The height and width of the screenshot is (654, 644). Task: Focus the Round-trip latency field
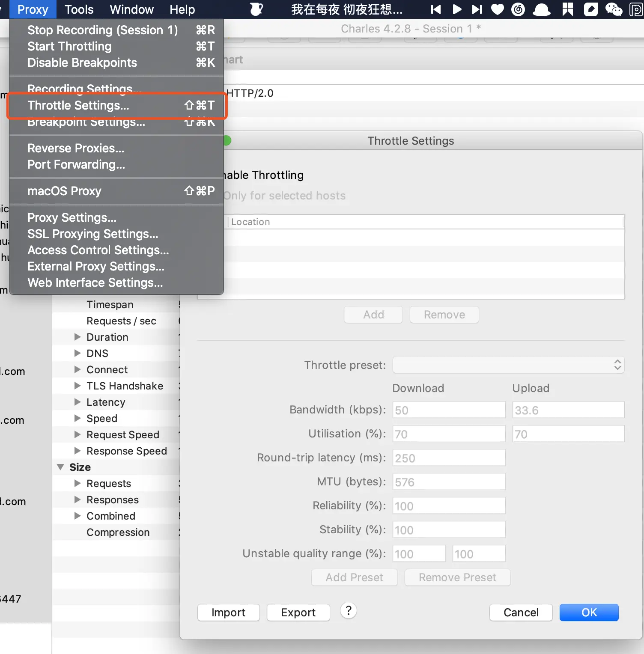[449, 458]
